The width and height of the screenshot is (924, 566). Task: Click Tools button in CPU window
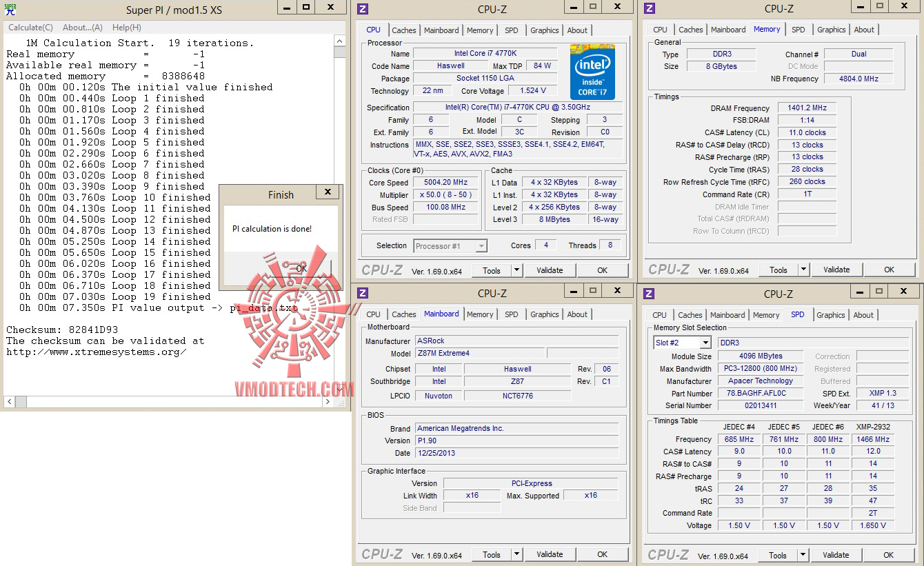492,270
